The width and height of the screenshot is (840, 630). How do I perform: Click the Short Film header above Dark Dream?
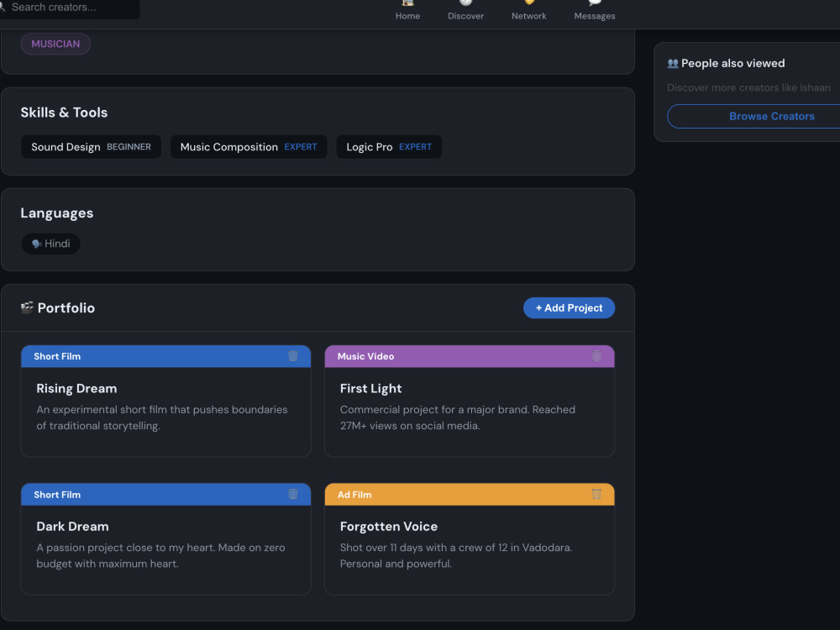point(166,495)
